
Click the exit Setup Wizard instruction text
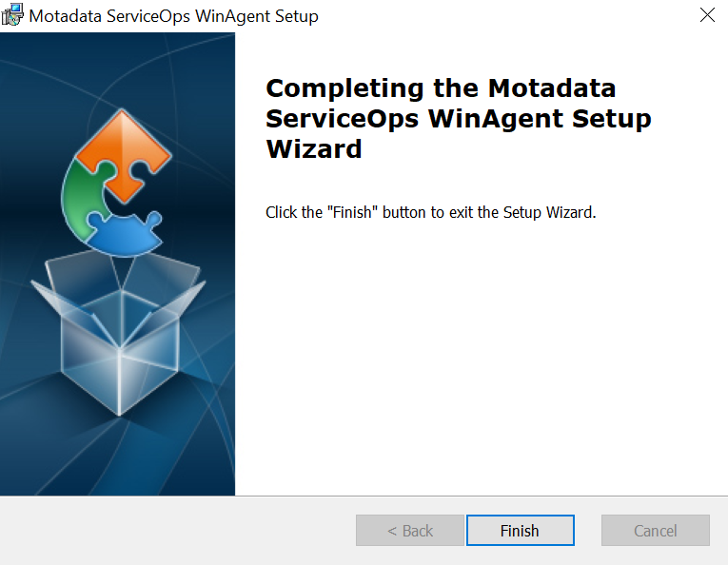pos(430,212)
